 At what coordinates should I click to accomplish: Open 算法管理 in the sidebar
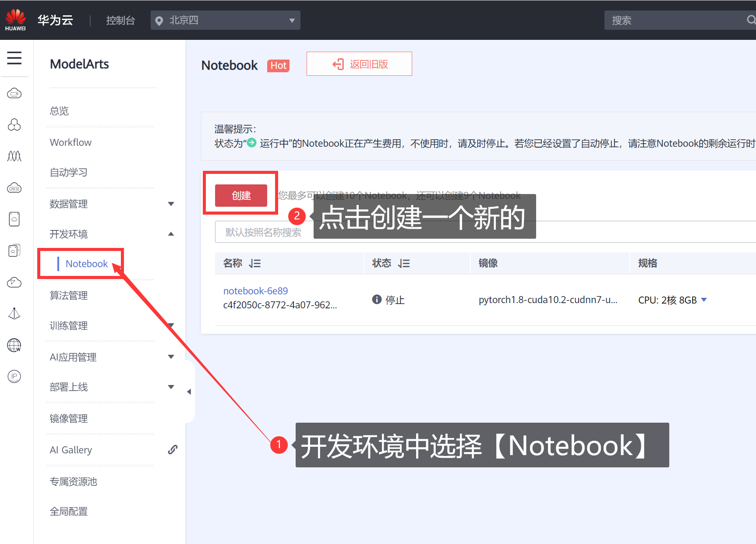[68, 295]
